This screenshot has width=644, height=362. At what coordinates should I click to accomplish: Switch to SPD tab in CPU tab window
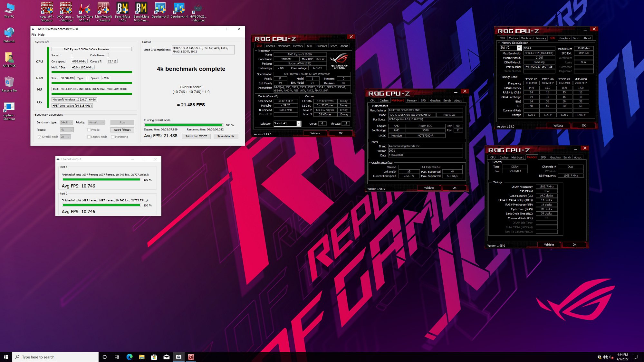pyautogui.click(x=309, y=46)
